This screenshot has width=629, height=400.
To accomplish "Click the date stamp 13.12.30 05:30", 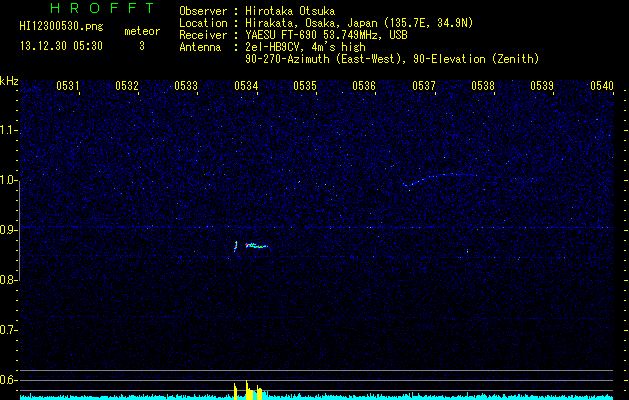I will point(61,46).
